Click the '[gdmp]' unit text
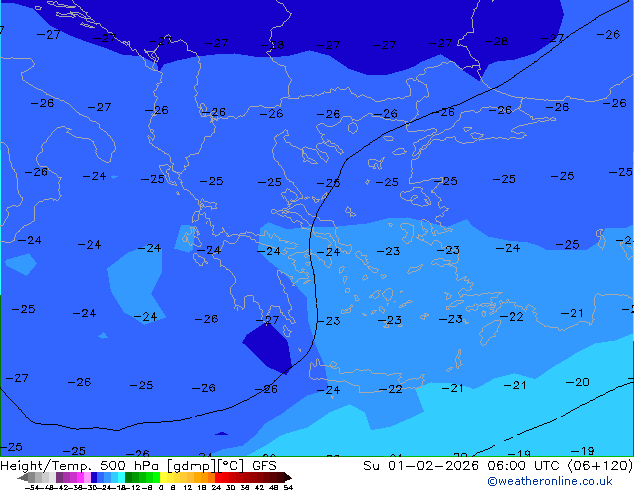 click(192, 466)
